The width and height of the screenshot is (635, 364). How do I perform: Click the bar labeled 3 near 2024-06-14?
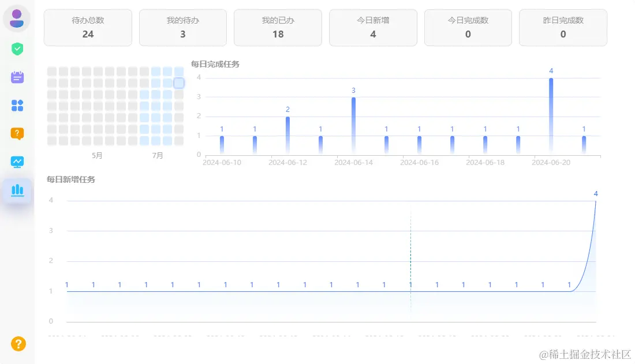[x=353, y=124]
